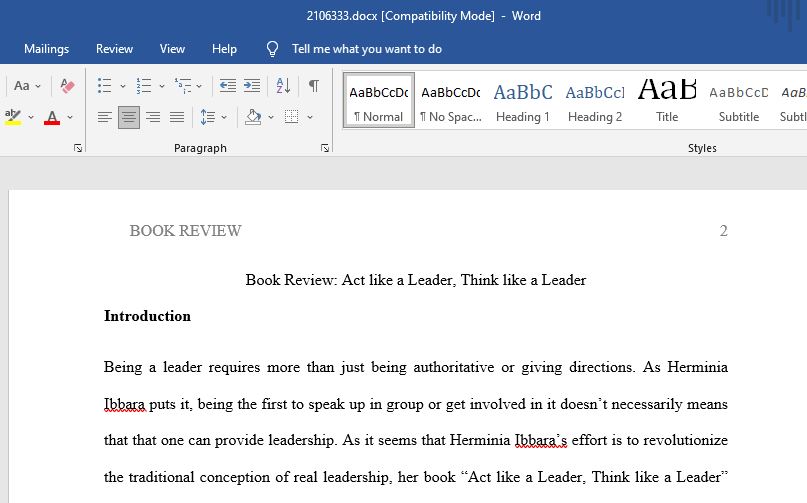Open the shading color dropdown arrow
This screenshot has height=503, width=807.
click(271, 117)
